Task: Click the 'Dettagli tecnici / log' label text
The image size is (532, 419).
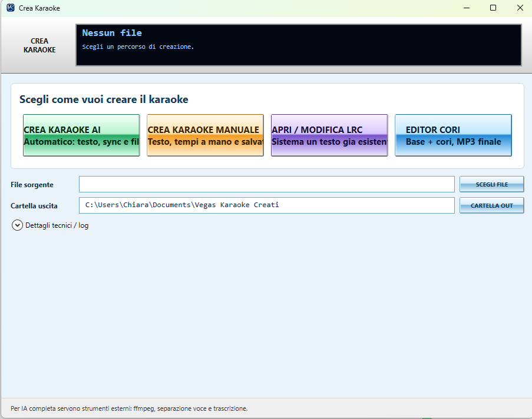Action: 57,225
